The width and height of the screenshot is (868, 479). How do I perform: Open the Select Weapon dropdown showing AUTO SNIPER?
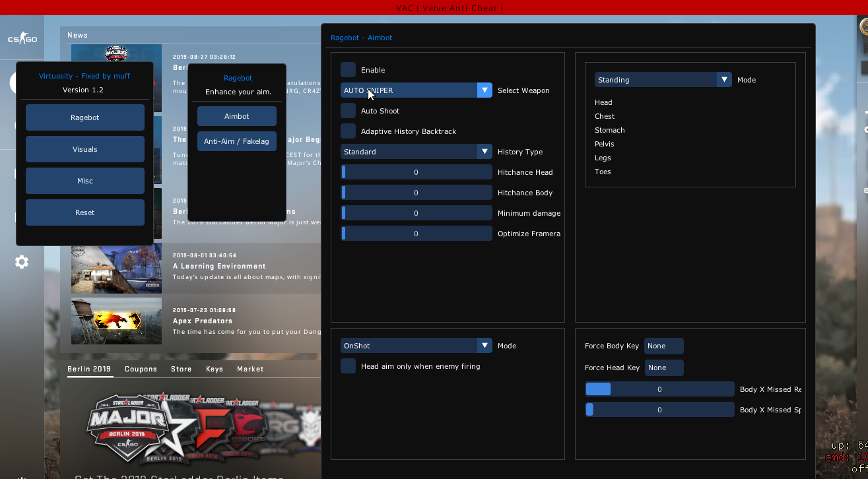(x=416, y=90)
